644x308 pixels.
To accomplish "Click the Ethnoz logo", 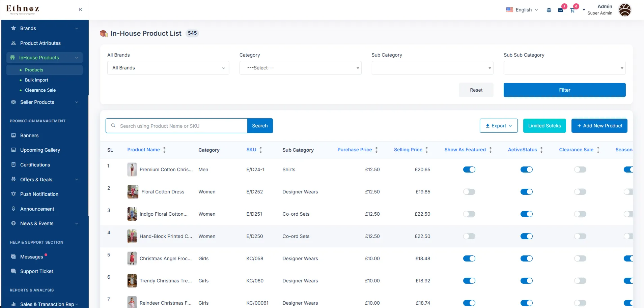I will (x=23, y=9).
